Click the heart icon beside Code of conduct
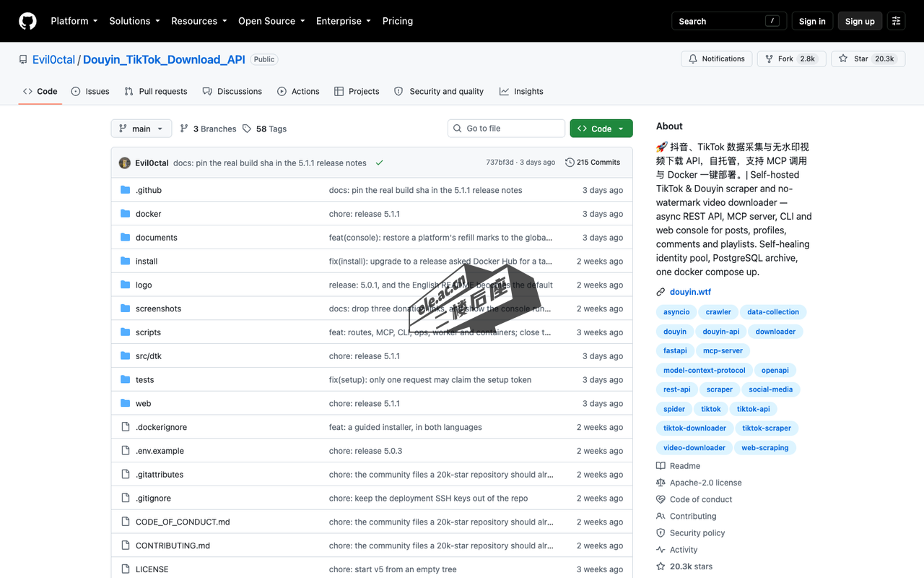 [661, 499]
